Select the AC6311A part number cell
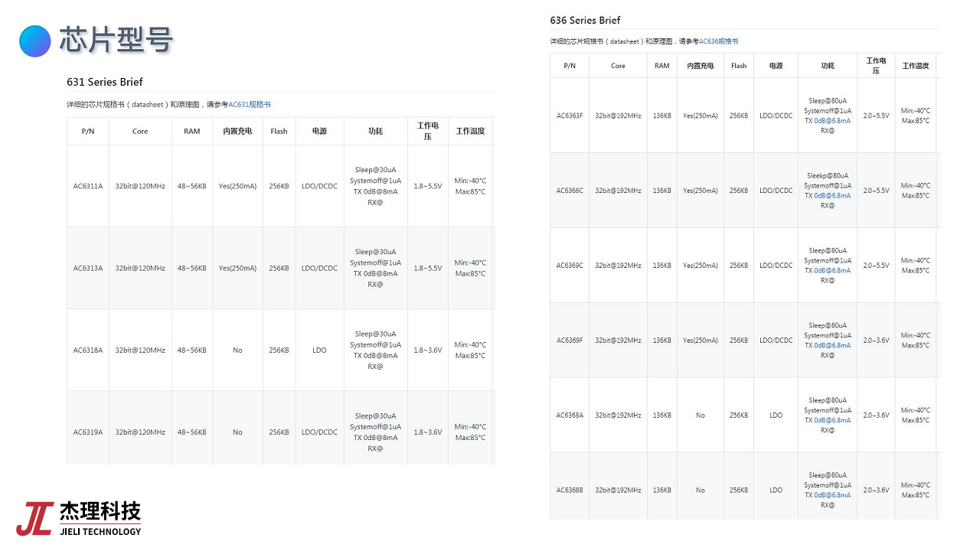 88,186
